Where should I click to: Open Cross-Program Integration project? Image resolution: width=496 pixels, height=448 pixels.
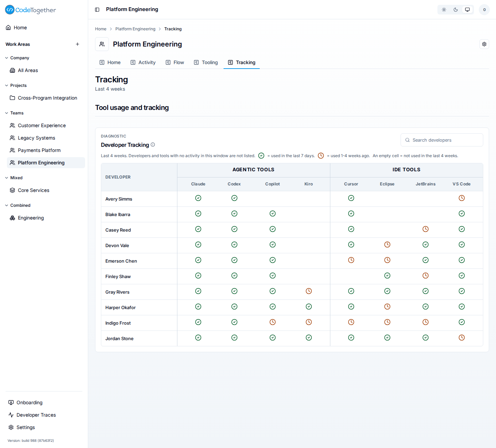point(46,98)
